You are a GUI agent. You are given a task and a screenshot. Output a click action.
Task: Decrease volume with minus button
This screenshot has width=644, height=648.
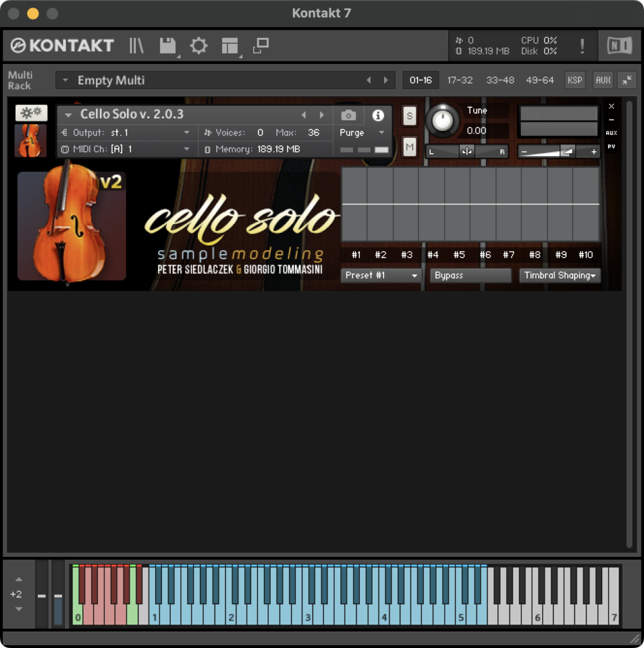pyautogui.click(x=524, y=152)
